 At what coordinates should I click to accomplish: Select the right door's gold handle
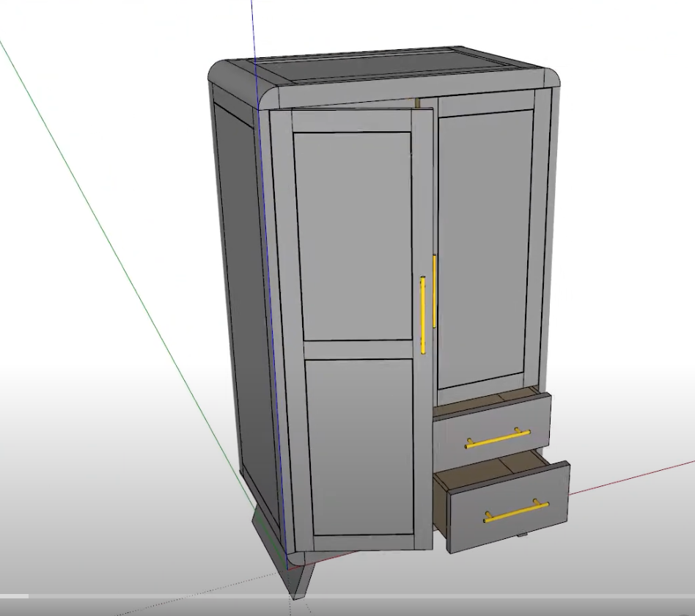click(x=435, y=291)
